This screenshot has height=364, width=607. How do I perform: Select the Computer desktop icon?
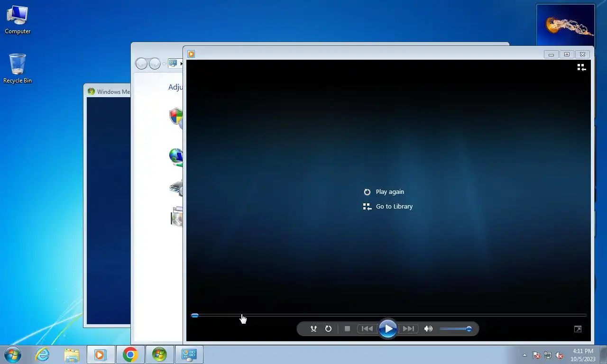18,20
